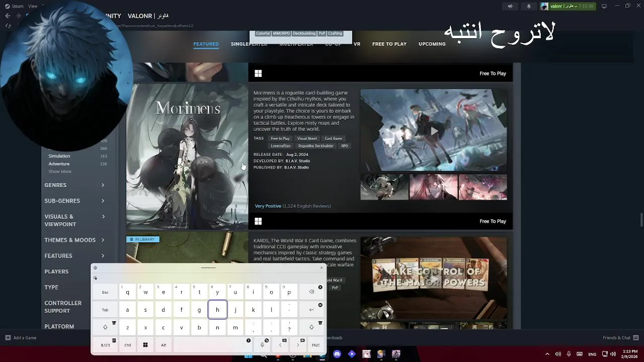Toggle the Ctrl key on touch keyboard
The height and width of the screenshot is (362, 644).
(x=128, y=345)
